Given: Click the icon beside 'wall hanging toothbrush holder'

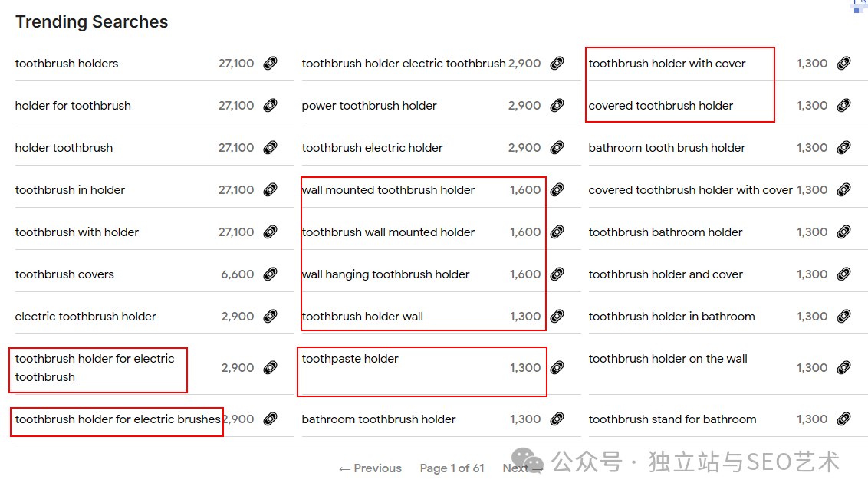Looking at the screenshot, I should 557,274.
